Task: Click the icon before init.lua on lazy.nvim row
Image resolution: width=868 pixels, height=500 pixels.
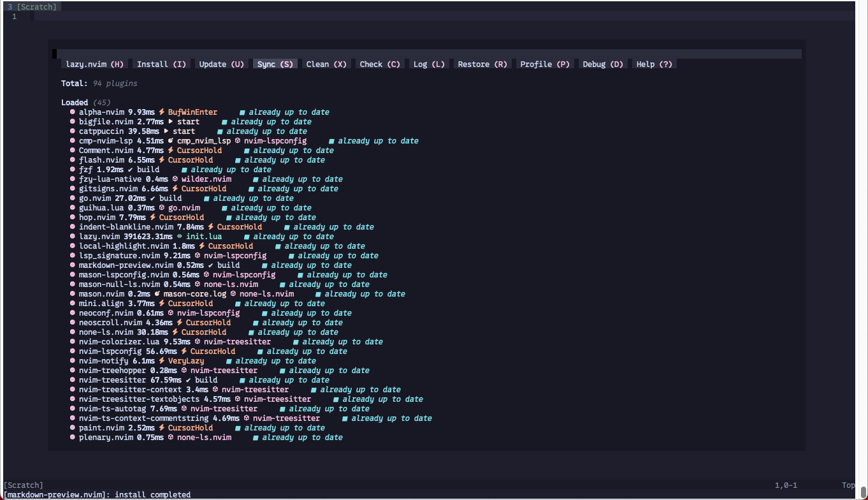Action: click(180, 237)
